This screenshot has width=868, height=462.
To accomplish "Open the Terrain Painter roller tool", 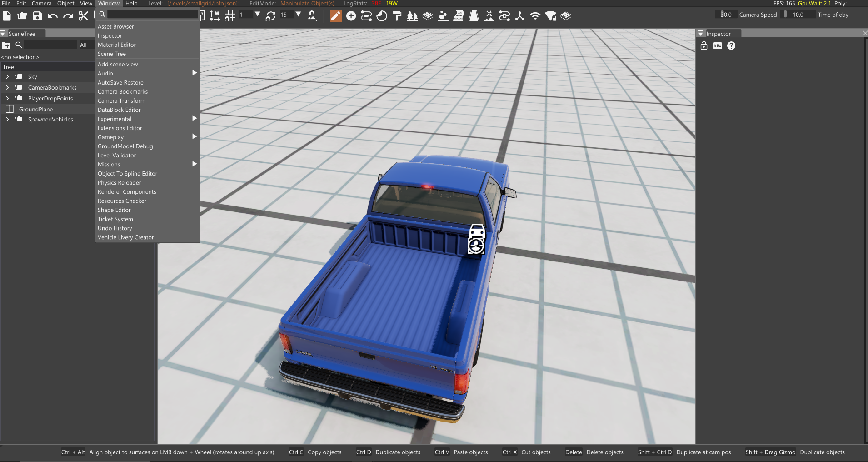I will tap(397, 16).
